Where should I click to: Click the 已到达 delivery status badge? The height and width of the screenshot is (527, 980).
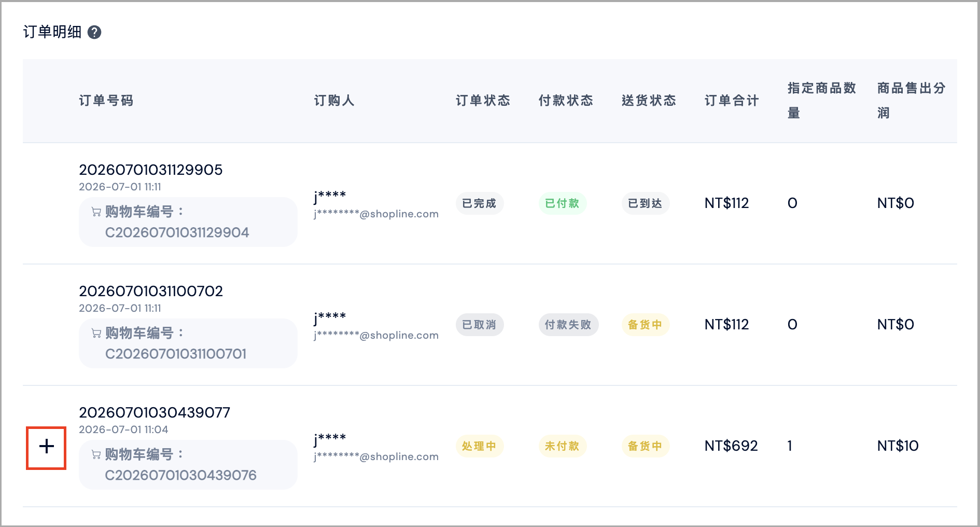tap(646, 203)
